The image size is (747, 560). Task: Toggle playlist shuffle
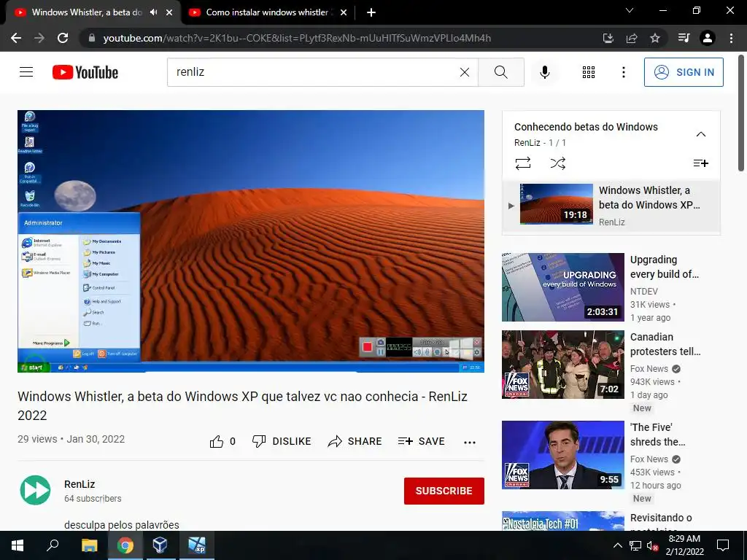557,163
